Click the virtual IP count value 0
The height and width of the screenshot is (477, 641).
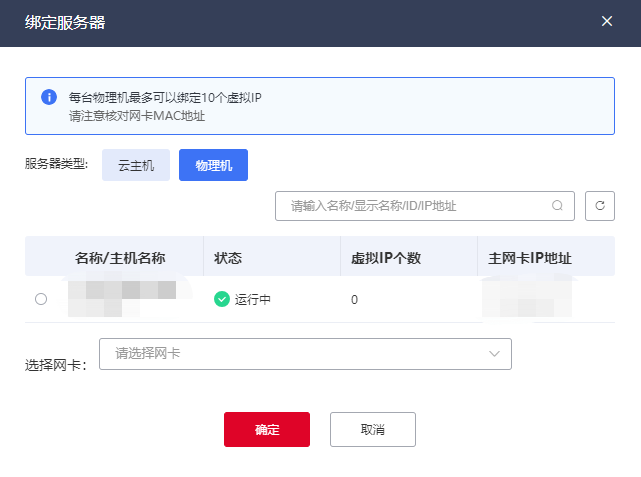[x=355, y=299]
